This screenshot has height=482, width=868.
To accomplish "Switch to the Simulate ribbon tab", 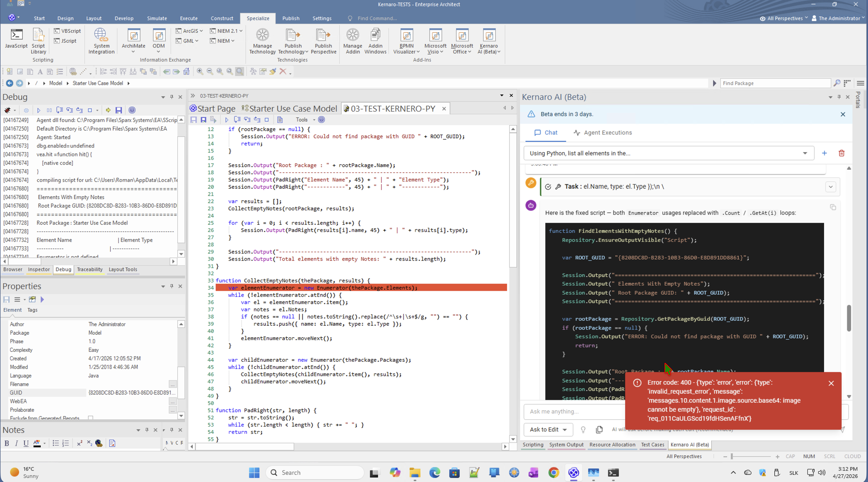I will [x=157, y=18].
